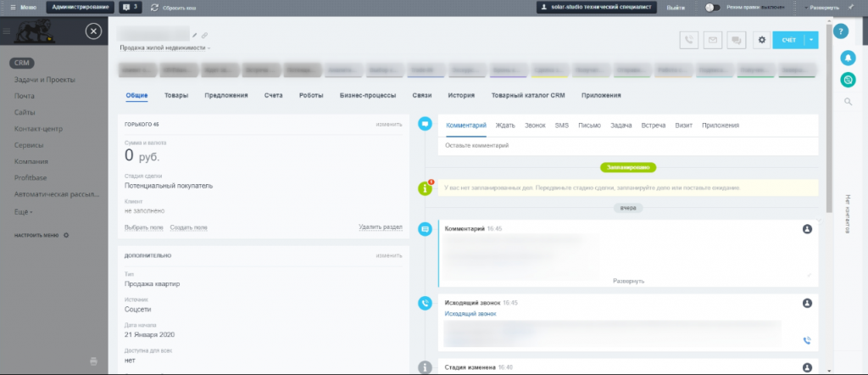Open Приложения tab in deal tabs

point(601,95)
